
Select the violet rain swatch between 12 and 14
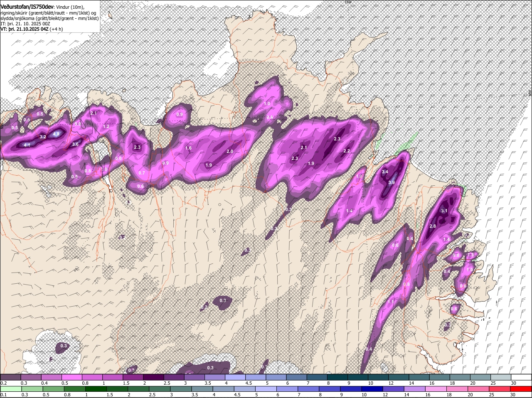click(394, 389)
